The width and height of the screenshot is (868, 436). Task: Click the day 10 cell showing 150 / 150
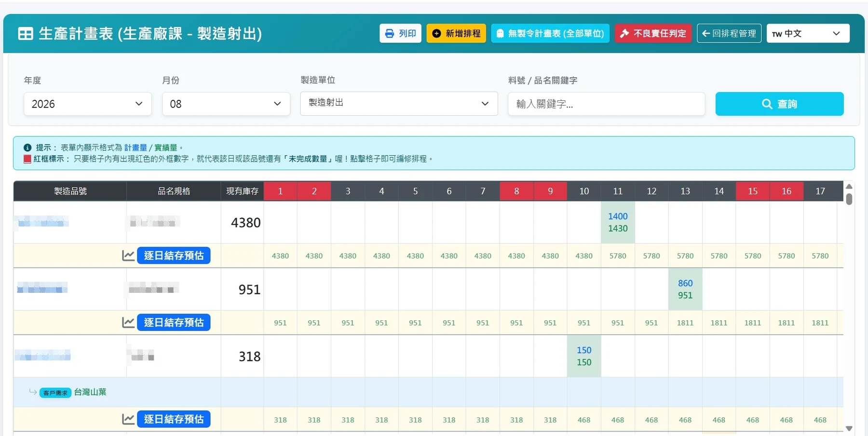(584, 356)
